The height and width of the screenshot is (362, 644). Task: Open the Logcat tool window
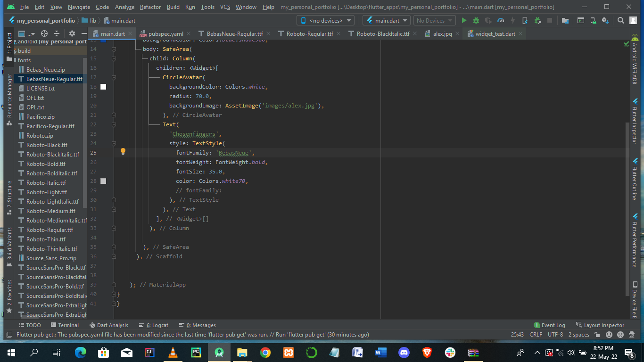tap(154, 325)
